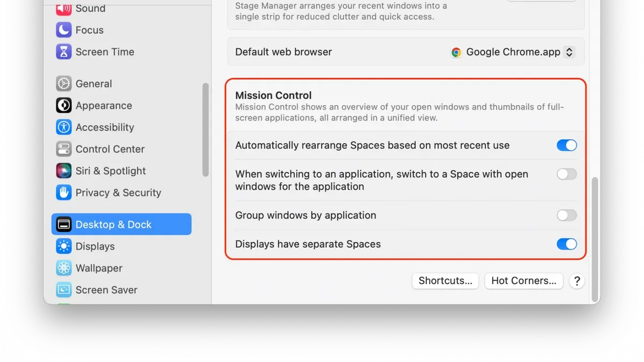Open Accessibility settings
This screenshot has width=644, height=362.
(x=121, y=127)
